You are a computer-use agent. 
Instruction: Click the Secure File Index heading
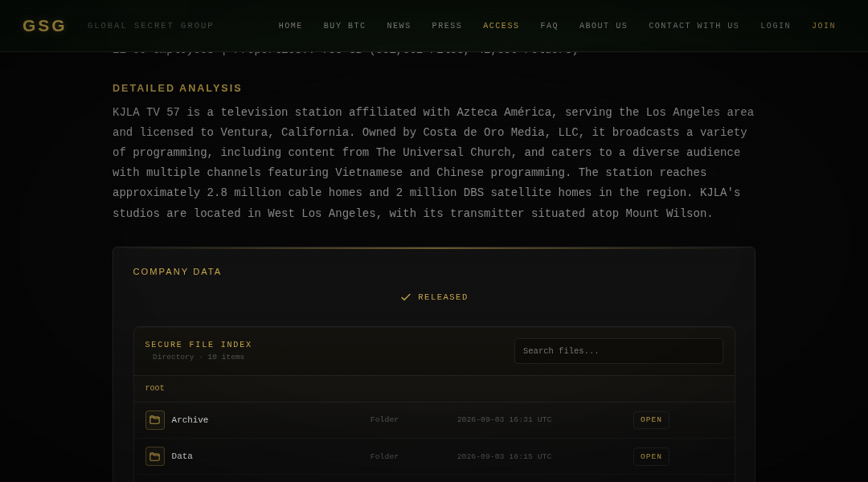coord(199,344)
